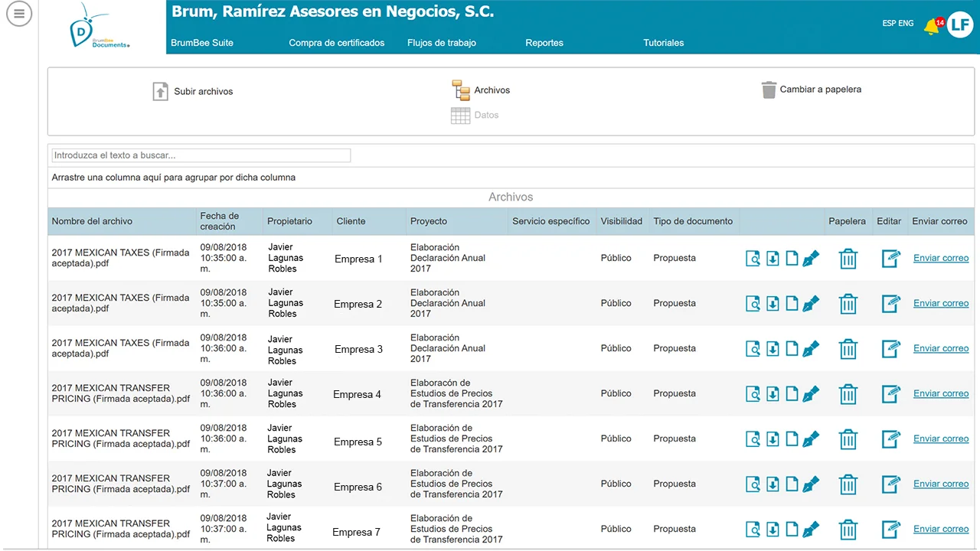
Task: Edit the Empresa 1 file entry
Action: [x=890, y=259]
